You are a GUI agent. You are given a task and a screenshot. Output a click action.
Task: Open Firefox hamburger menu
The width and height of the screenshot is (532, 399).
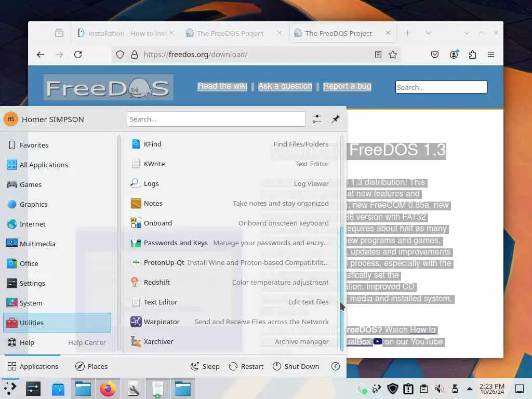(x=491, y=55)
